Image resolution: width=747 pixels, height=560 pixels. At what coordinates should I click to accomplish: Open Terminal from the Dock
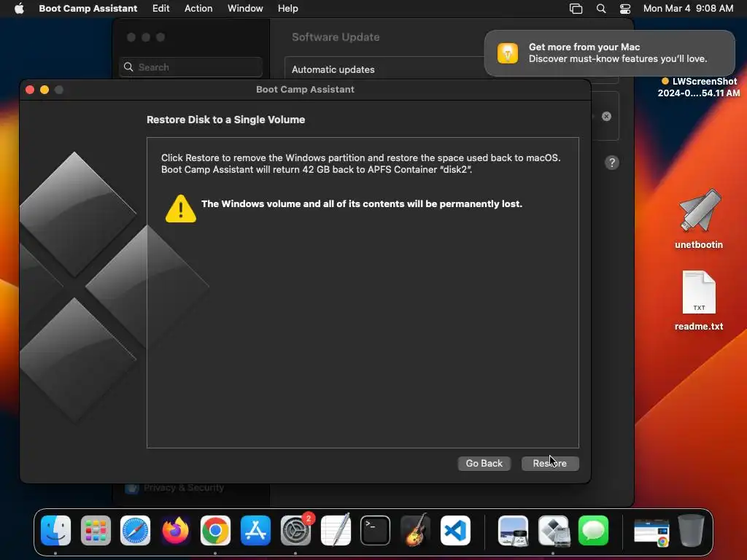[376, 531]
